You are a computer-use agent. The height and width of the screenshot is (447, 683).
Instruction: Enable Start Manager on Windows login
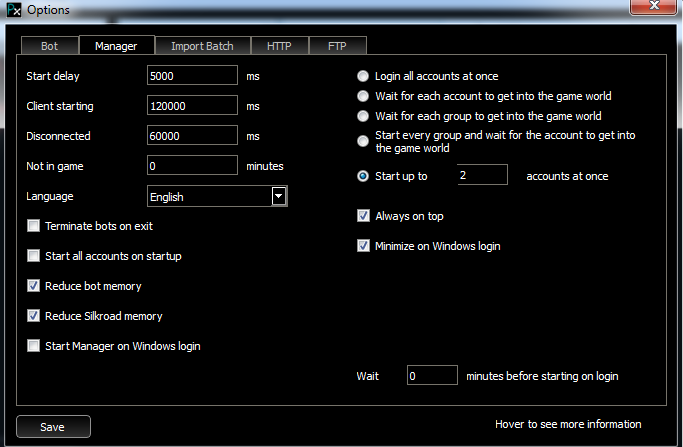[35, 346]
